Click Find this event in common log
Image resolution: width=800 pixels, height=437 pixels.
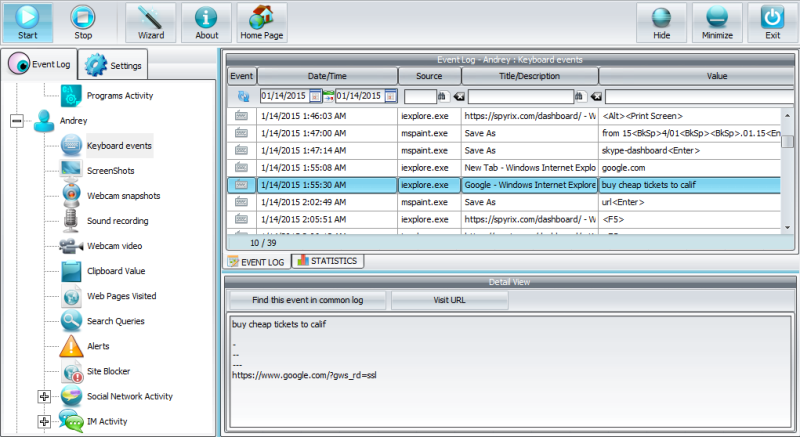click(x=308, y=300)
